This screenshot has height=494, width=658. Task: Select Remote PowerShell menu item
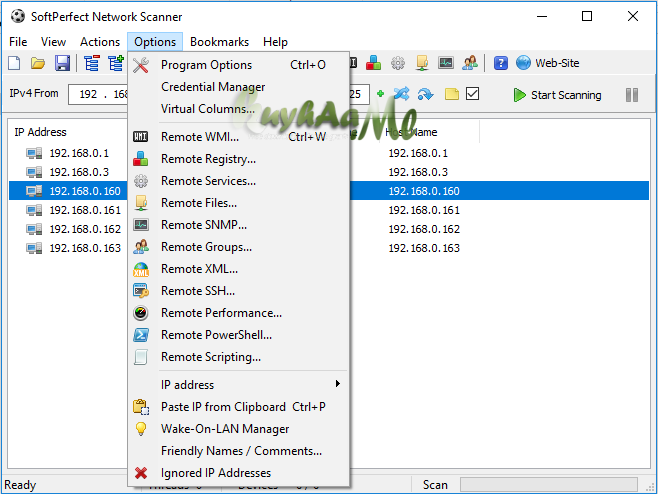click(x=238, y=335)
